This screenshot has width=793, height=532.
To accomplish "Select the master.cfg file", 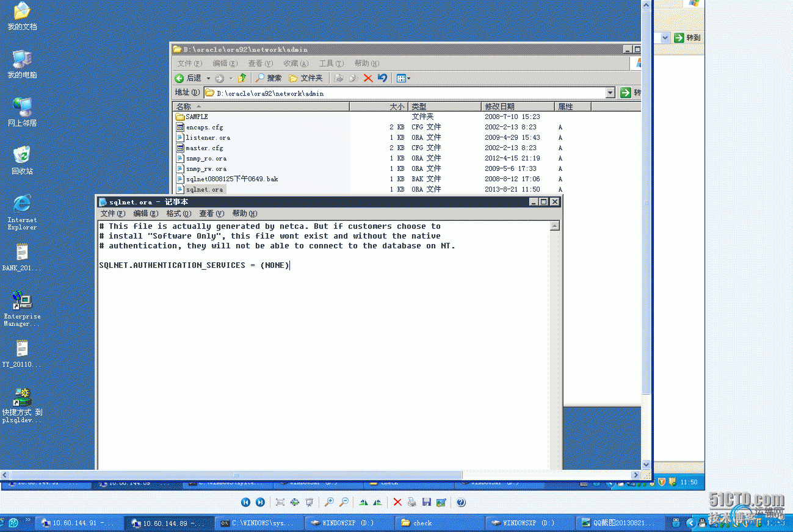I will coord(199,148).
